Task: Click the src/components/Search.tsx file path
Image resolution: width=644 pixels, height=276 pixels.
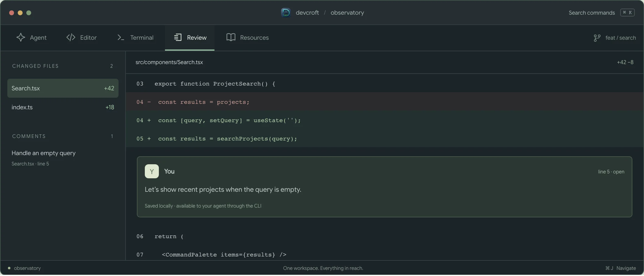Action: click(169, 62)
